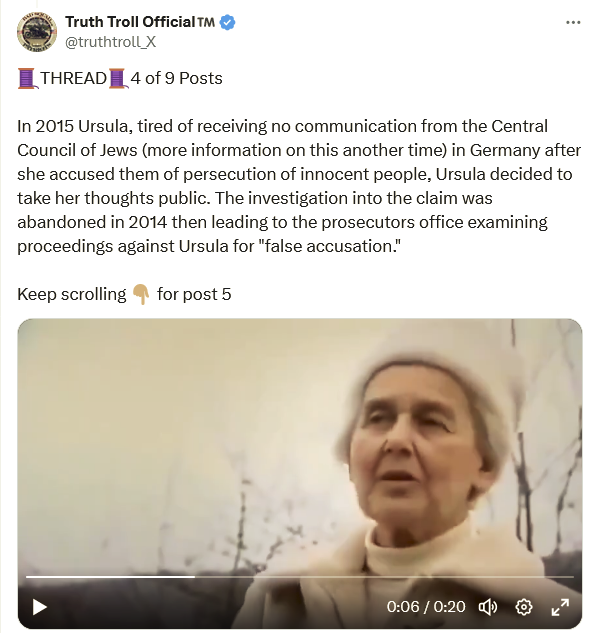Open the @truthtroll_X handle link
This screenshot has width=598, height=633.
point(111,42)
